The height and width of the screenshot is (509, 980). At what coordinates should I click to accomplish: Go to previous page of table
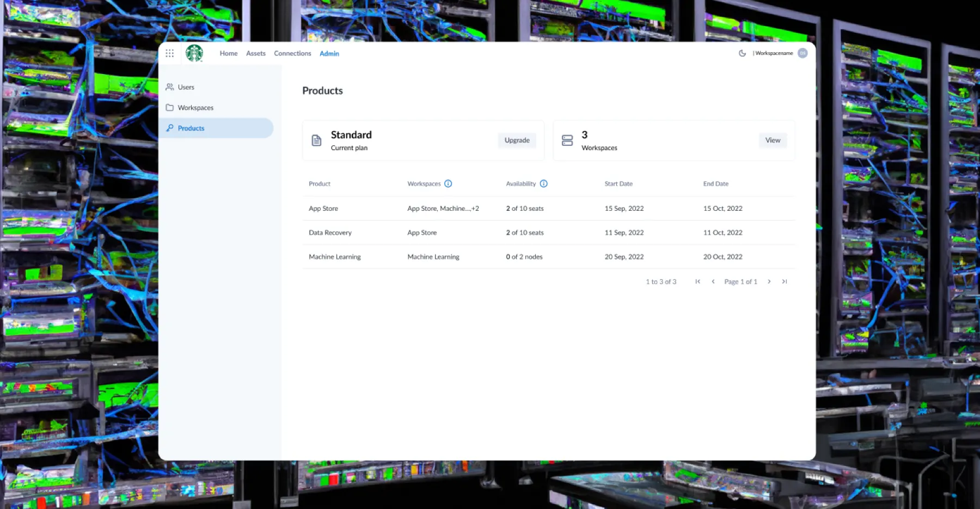713,282
